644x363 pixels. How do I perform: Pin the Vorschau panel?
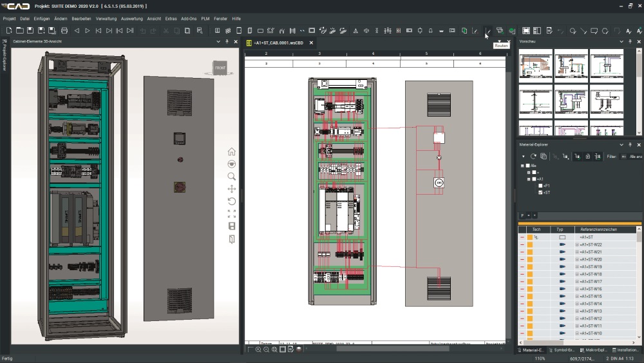[x=630, y=41]
